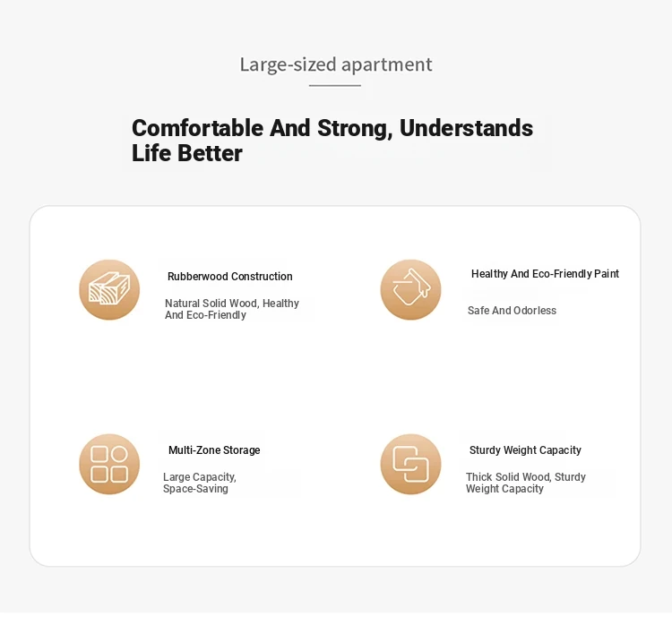Click the multi-zone storage grid icon
The height and width of the screenshot is (625, 672).
point(109,465)
